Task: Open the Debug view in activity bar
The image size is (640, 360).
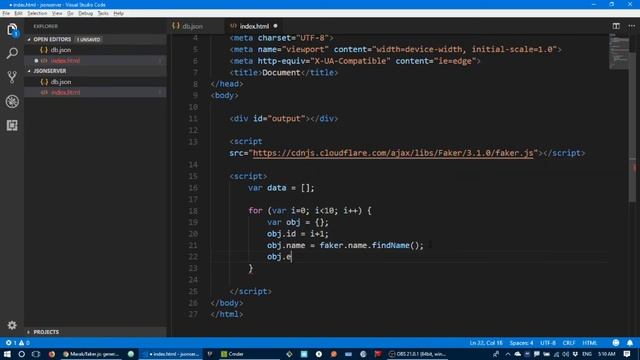Action: (12, 101)
